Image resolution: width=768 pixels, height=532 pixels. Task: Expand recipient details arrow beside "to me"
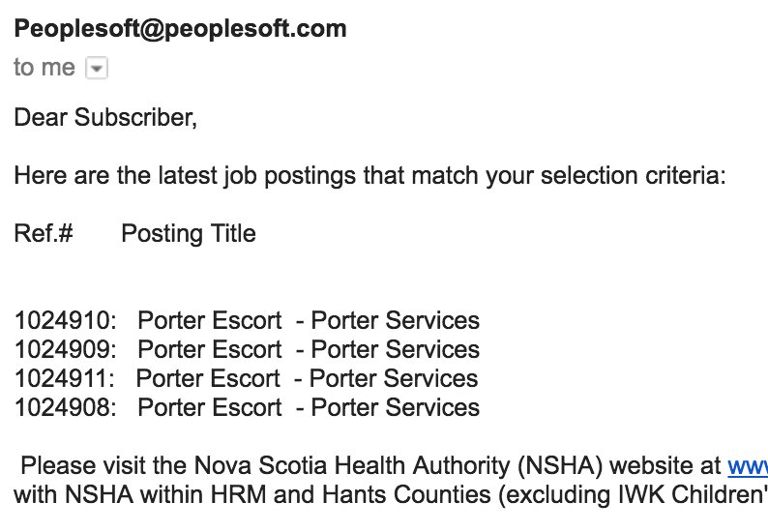[96, 68]
